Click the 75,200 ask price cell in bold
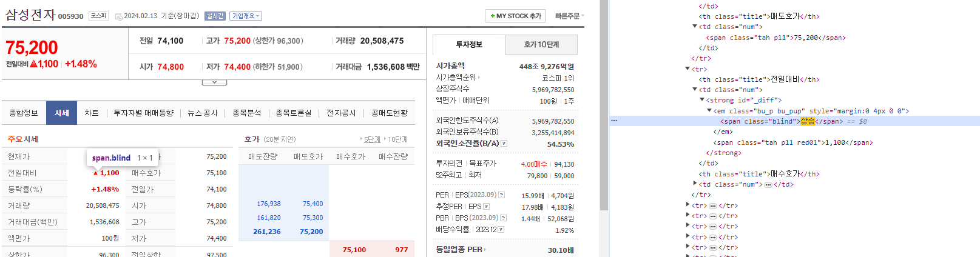Screen dimensions: 980x257 [x=311, y=232]
